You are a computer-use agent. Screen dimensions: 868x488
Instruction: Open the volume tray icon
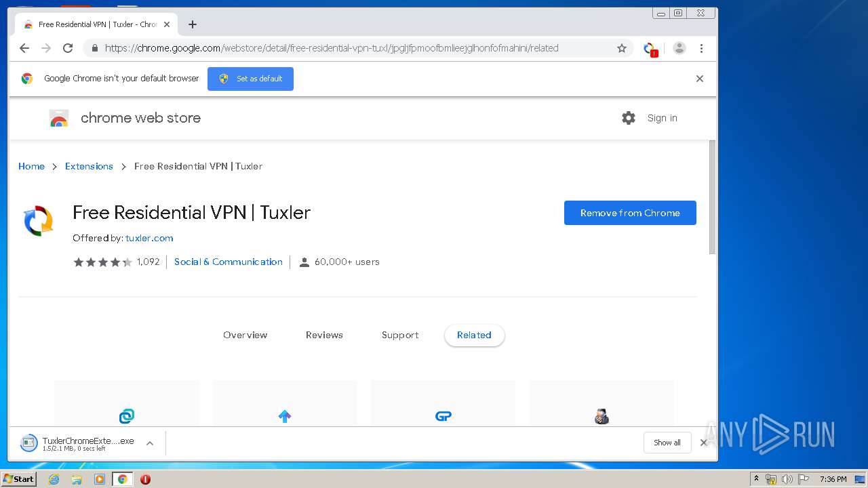787,479
